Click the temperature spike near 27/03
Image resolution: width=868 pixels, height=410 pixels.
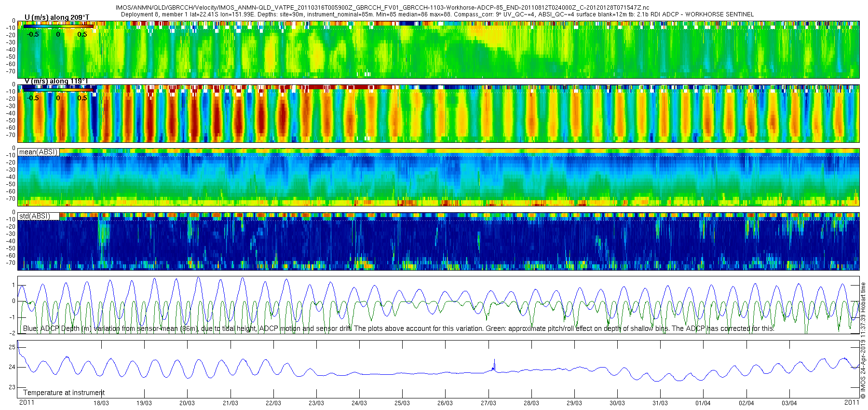(494, 364)
